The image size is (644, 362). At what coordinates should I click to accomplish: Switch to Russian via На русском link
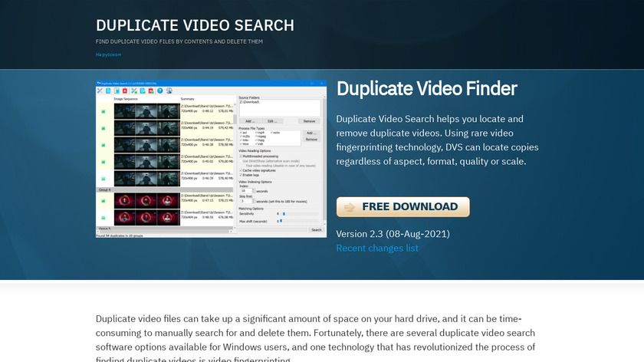[x=108, y=54]
